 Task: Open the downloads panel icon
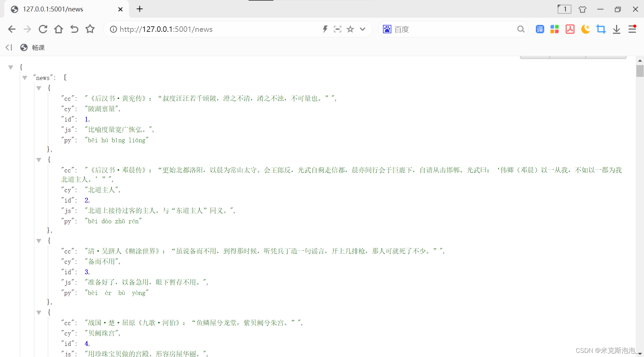pyautogui.click(x=616, y=29)
